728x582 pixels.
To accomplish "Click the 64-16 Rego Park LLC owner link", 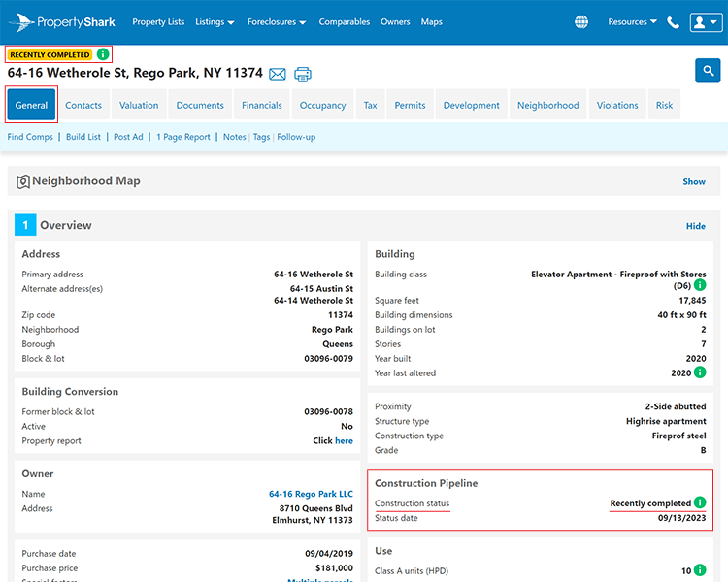I will pyautogui.click(x=311, y=494).
